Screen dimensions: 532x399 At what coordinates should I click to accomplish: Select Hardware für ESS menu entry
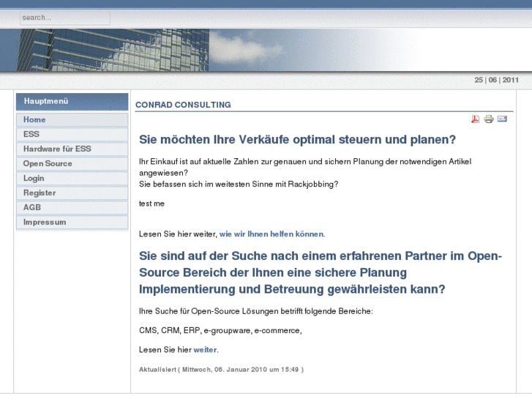(x=72, y=149)
